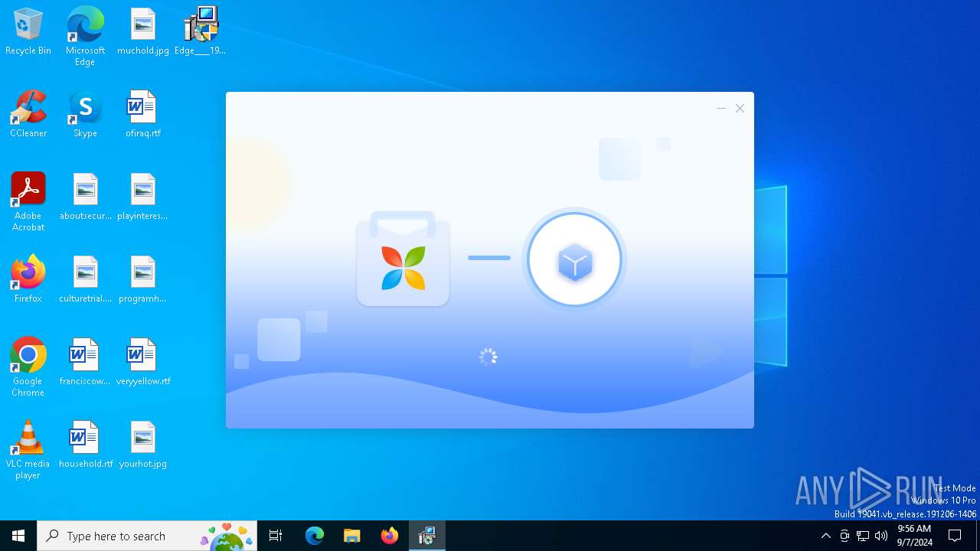Screen dimensions: 980x551
Task: Select the Edge installer desktop icon
Action: [200, 31]
